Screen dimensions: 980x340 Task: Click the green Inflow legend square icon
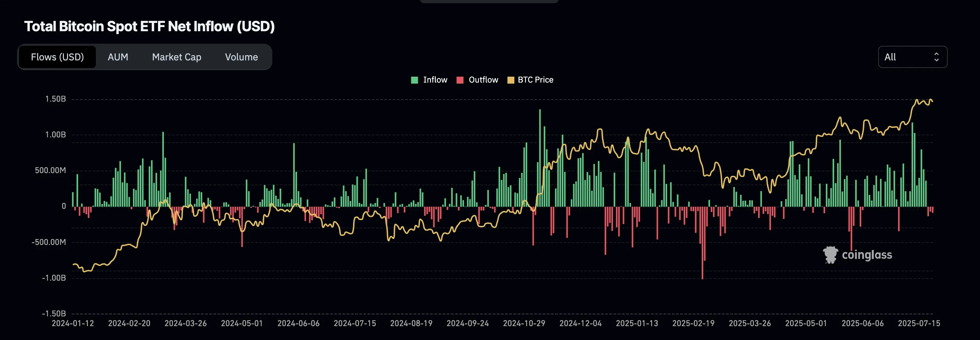(x=415, y=80)
